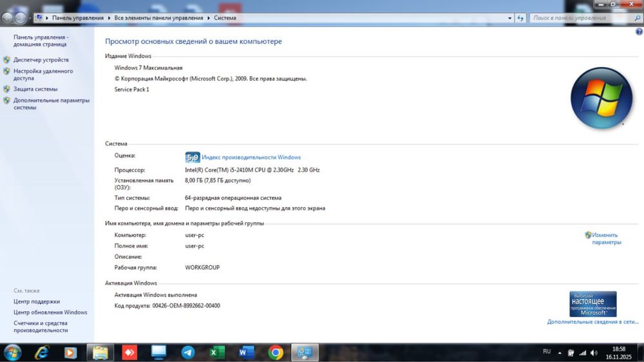Select the Control Panel taskbar button
Screen dimensions: 644x362
(x=305, y=352)
